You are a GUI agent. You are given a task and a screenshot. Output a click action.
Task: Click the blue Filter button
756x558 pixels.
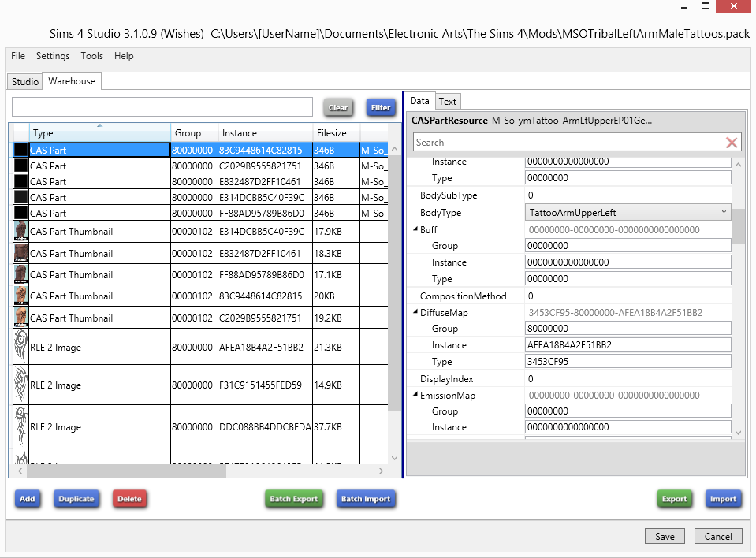tap(381, 107)
